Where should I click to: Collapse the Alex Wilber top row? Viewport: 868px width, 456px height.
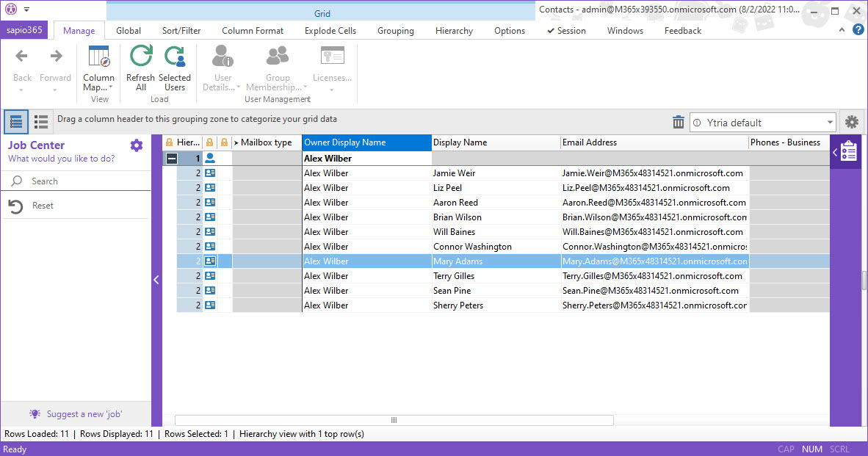(170, 159)
